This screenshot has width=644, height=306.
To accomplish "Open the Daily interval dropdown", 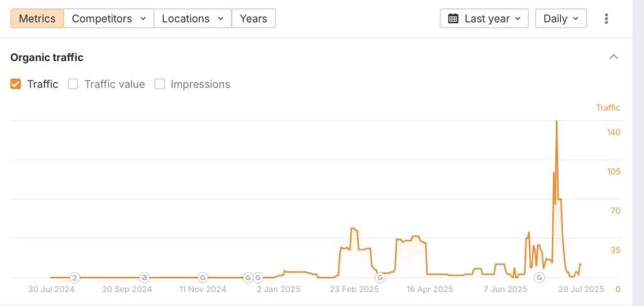I will point(560,18).
